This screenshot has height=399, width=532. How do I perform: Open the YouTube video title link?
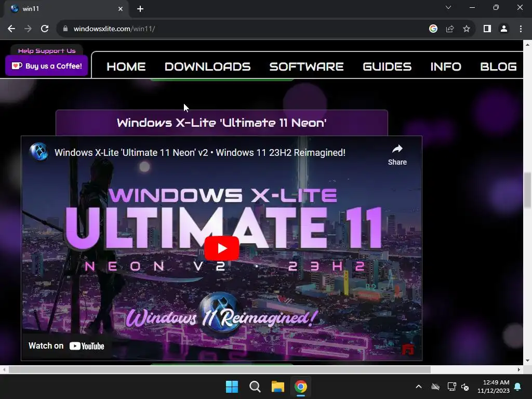click(x=200, y=153)
